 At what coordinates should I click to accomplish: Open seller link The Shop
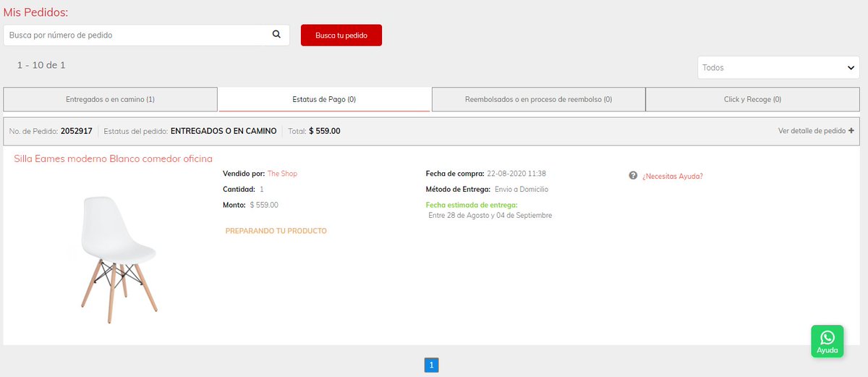(x=282, y=174)
